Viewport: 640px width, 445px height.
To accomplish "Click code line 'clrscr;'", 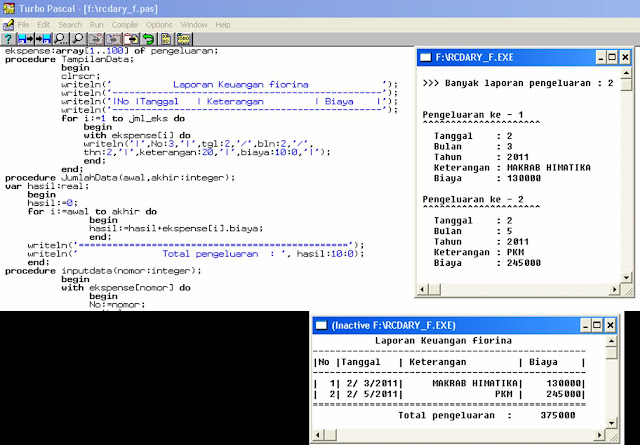I will coord(80,76).
